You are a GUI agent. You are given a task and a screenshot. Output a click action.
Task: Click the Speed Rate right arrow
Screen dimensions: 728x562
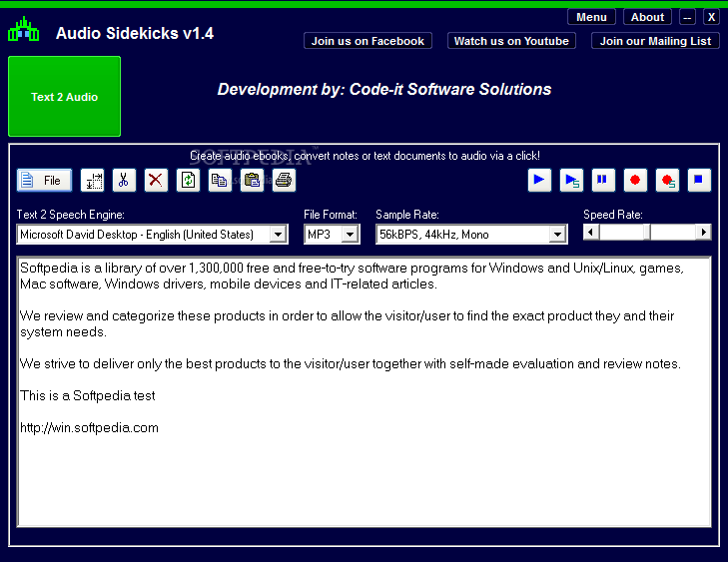[703, 232]
